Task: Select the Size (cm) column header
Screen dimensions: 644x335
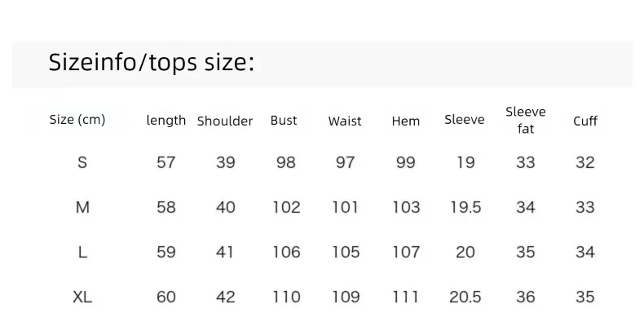Action: click(x=77, y=120)
